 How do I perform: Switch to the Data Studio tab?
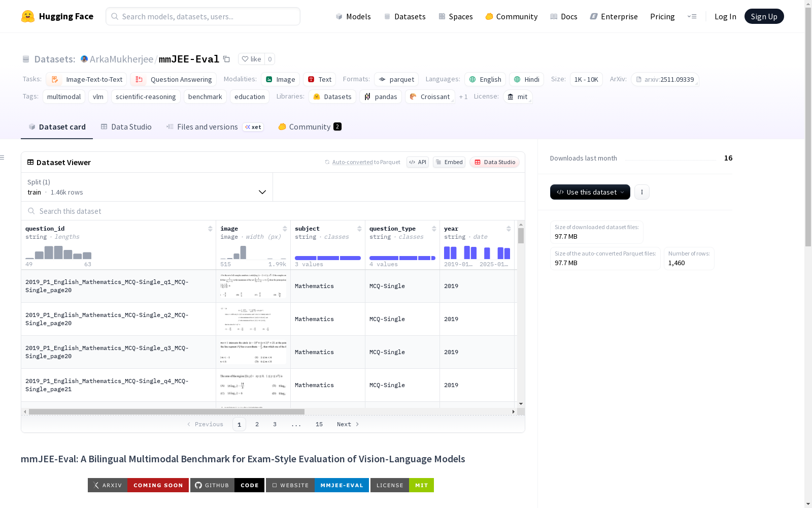tap(126, 126)
